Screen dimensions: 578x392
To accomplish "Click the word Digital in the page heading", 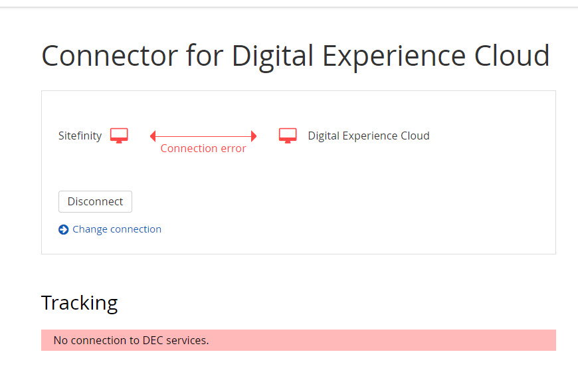I will [272, 56].
